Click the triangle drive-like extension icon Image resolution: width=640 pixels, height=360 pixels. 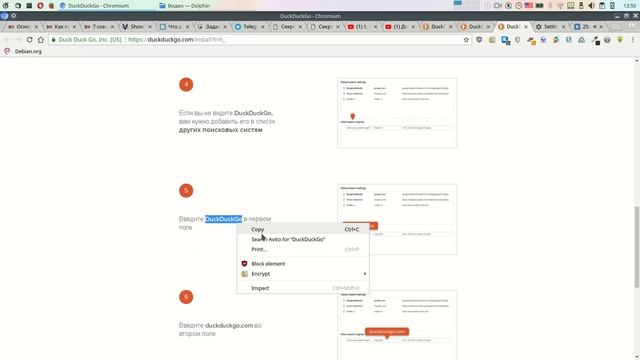coord(582,40)
